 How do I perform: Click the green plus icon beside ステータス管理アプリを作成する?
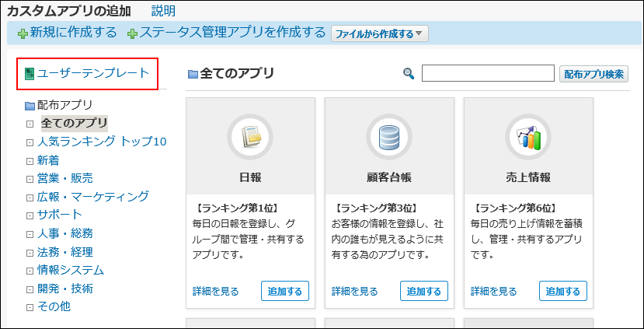(132, 34)
